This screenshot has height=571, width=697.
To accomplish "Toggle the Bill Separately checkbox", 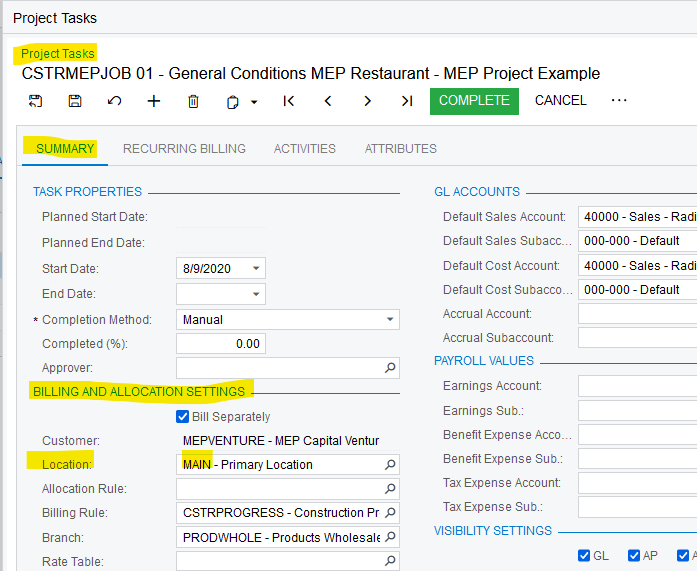I will [x=182, y=416].
